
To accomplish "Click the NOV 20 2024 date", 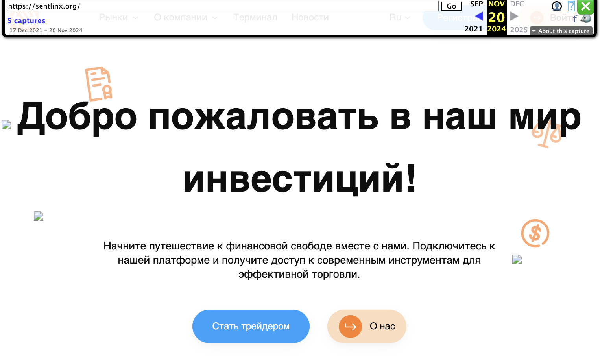I will pos(497,17).
